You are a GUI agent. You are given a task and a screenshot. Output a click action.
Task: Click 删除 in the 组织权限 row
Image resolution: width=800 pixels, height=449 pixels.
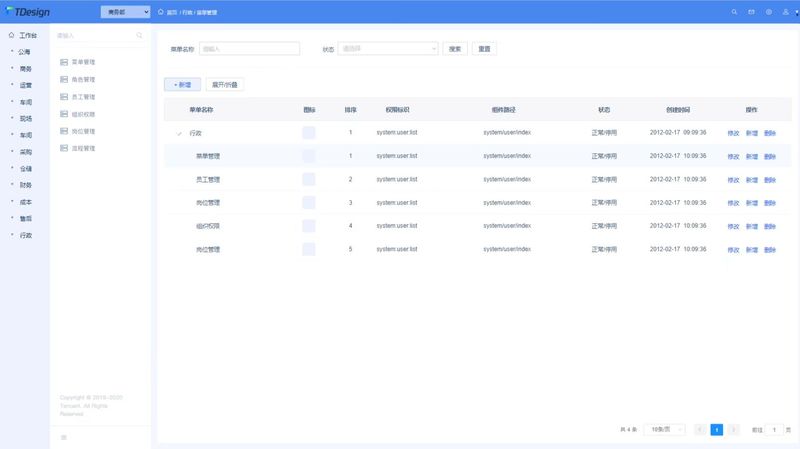tap(770, 227)
